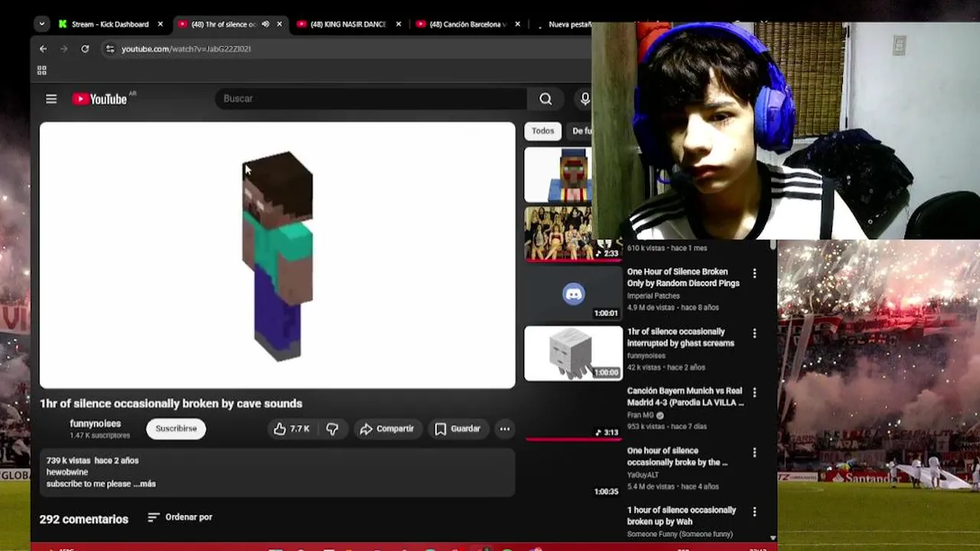
Task: Open the tab search dropdown arrow
Action: pyautogui.click(x=41, y=24)
